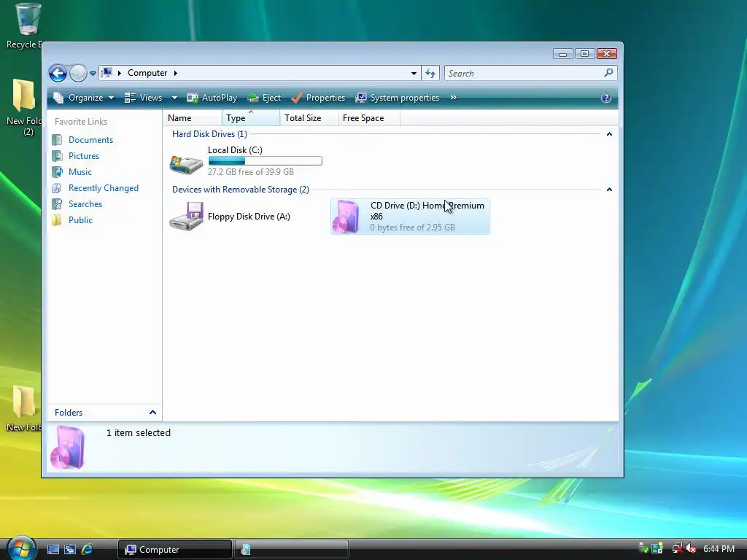Sort by the Free Space column header
This screenshot has width=747, height=560.
tap(369, 118)
